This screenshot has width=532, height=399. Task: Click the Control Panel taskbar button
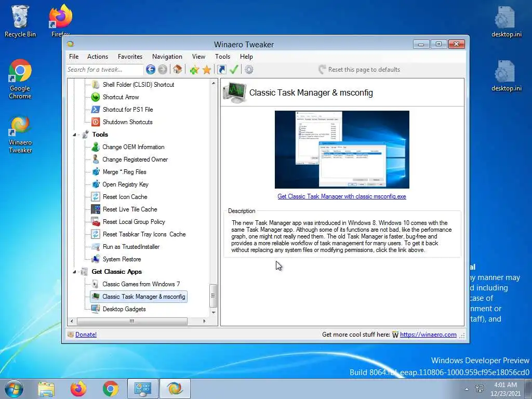point(143,389)
